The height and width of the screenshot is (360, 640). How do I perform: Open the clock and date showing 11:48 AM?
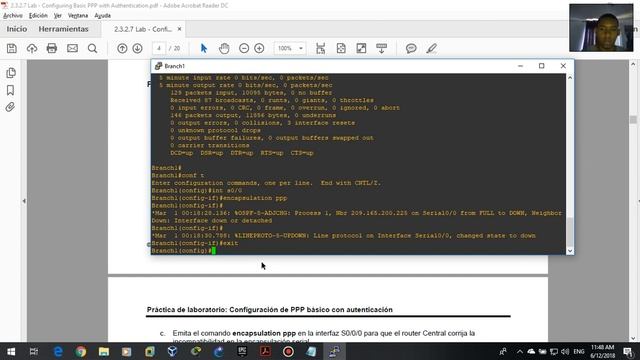[602, 351]
